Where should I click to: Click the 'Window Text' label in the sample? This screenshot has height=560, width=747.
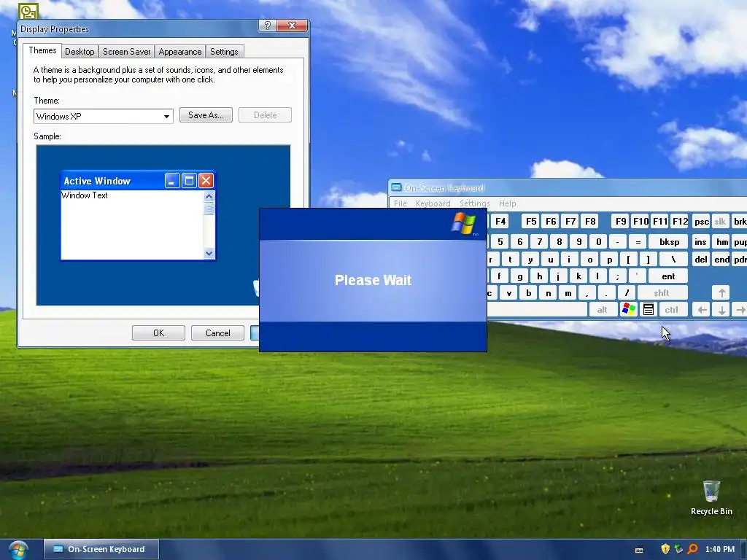85,195
